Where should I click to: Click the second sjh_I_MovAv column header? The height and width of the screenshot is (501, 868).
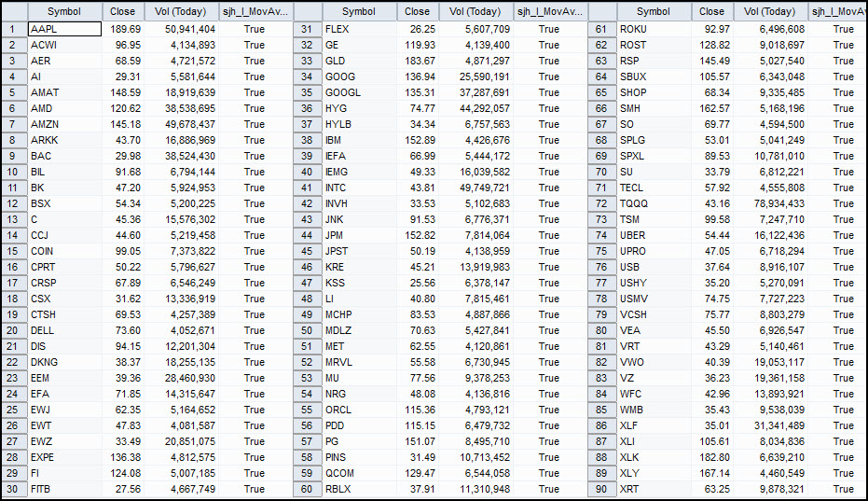(x=549, y=11)
